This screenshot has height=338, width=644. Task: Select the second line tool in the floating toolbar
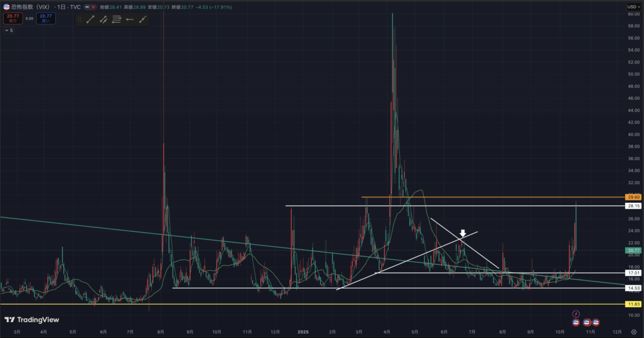(103, 19)
